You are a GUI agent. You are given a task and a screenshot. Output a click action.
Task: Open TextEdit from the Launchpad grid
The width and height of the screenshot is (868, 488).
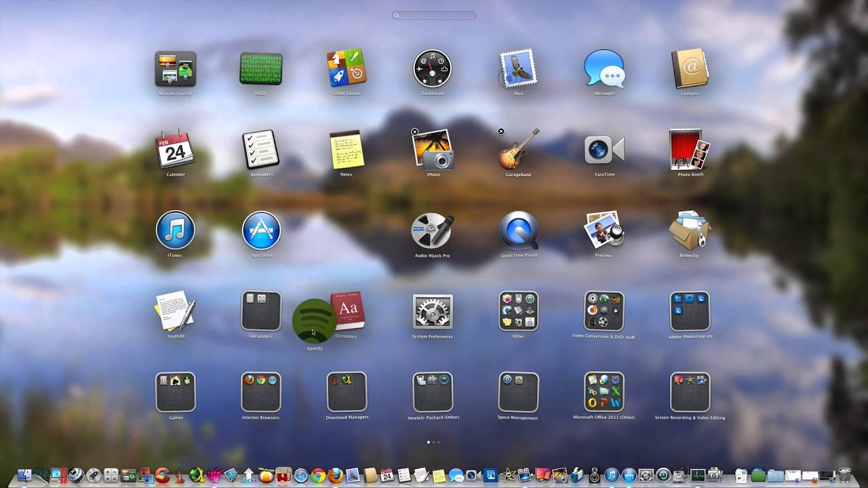pyautogui.click(x=176, y=311)
